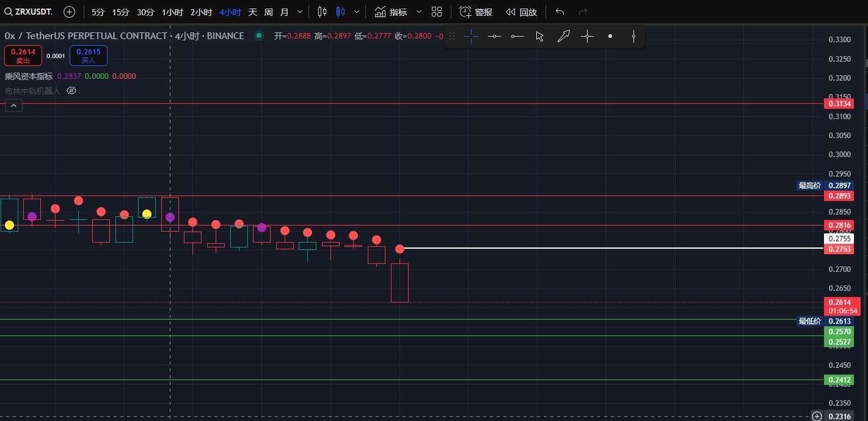Click the add symbol plus icon
The image size is (868, 421).
pos(70,12)
